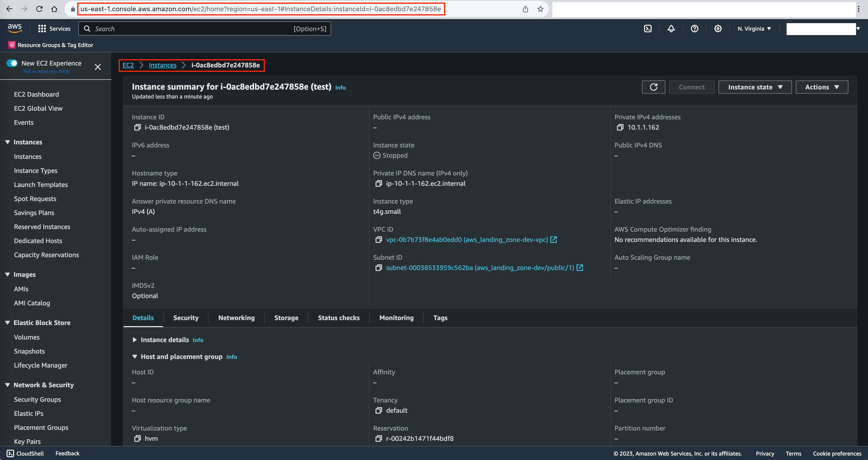This screenshot has height=460, width=868.
Task: Click the Resource Groups & Tag Editor shortcut
Action: point(51,45)
